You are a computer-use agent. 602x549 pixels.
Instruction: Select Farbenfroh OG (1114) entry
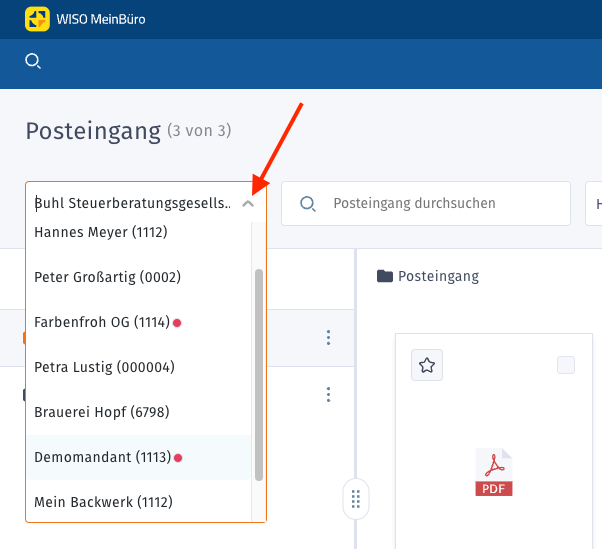(x=102, y=322)
